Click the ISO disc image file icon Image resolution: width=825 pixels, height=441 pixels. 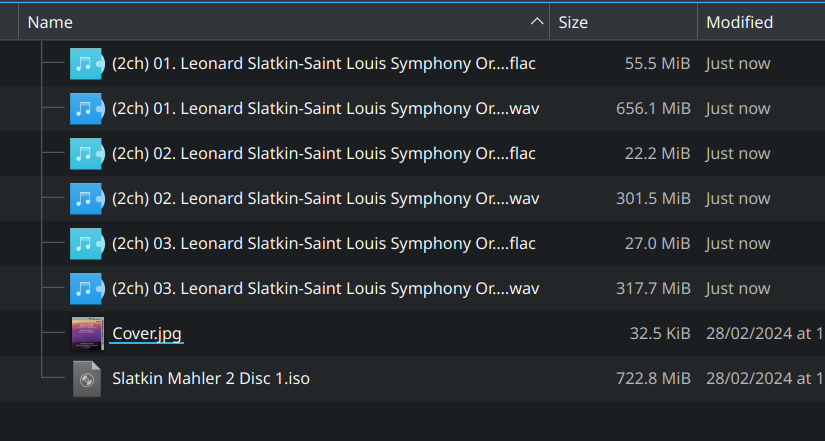click(x=87, y=379)
